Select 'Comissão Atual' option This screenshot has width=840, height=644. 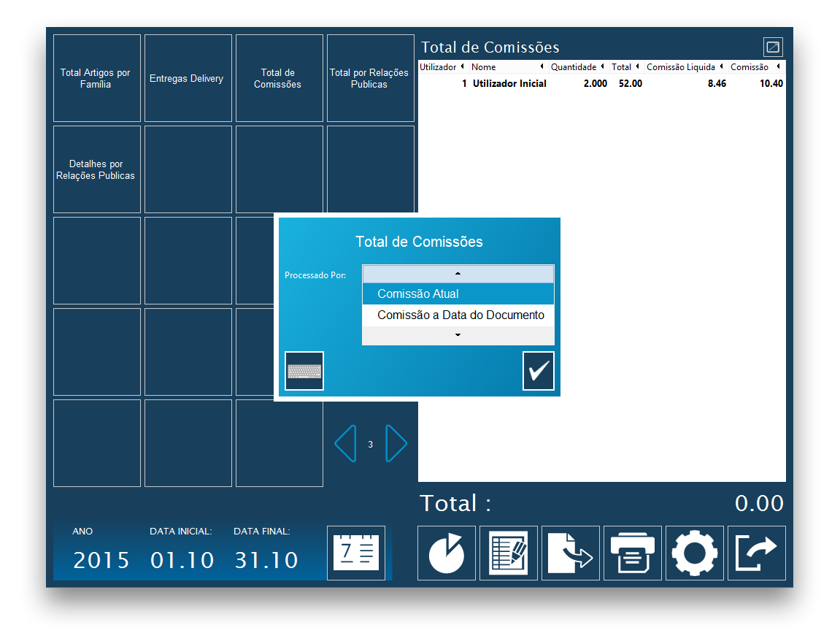[458, 294]
